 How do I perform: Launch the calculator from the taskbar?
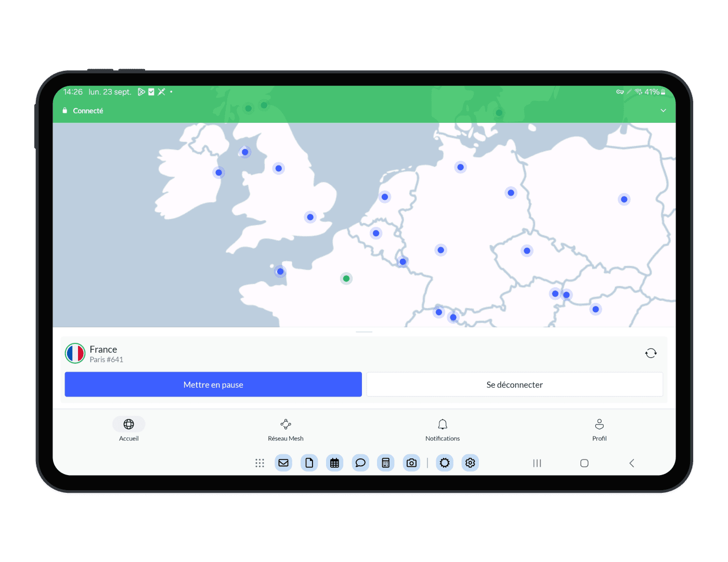pos(386,463)
